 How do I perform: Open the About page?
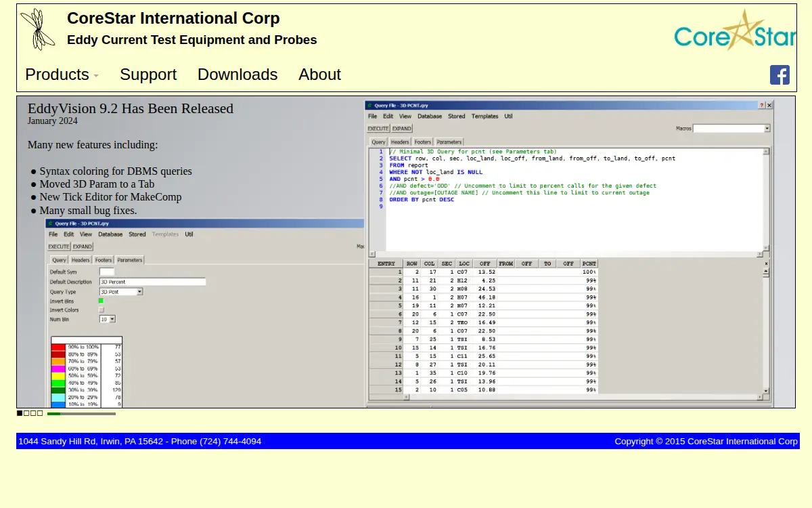319,75
